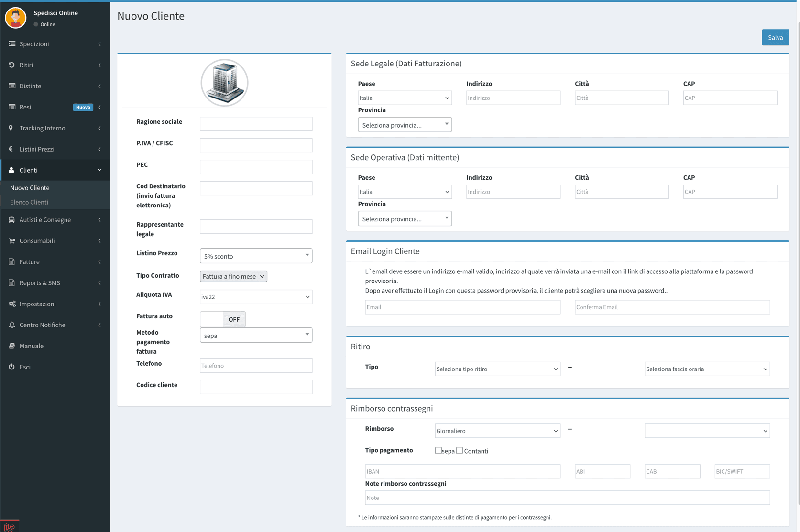Open Reports & SMS menu

click(40, 283)
